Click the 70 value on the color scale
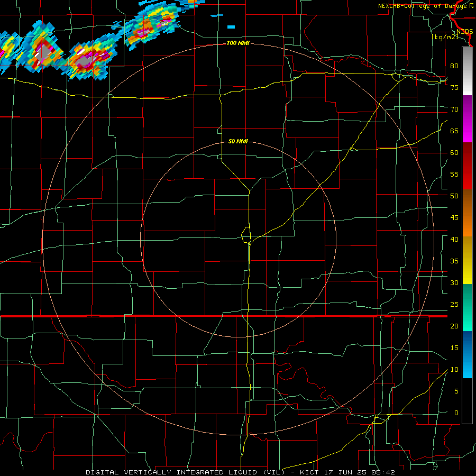The image size is (476, 476). 454,109
